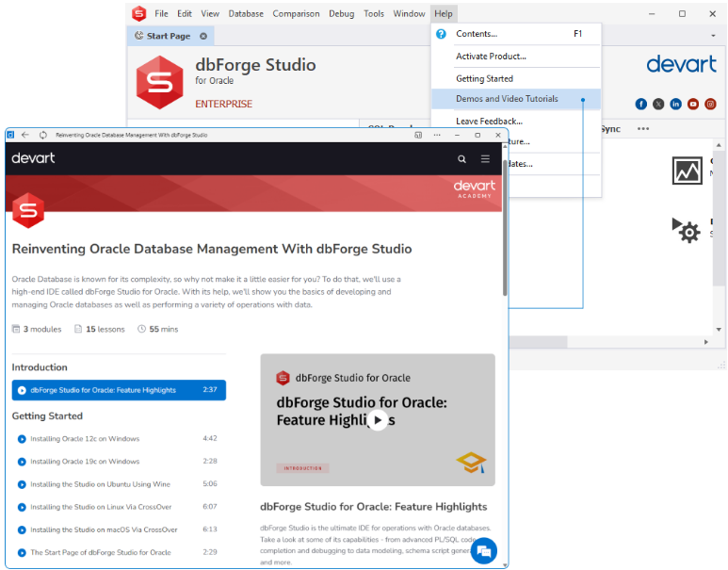
Task: Click the devart logo on Start Page
Action: (681, 64)
